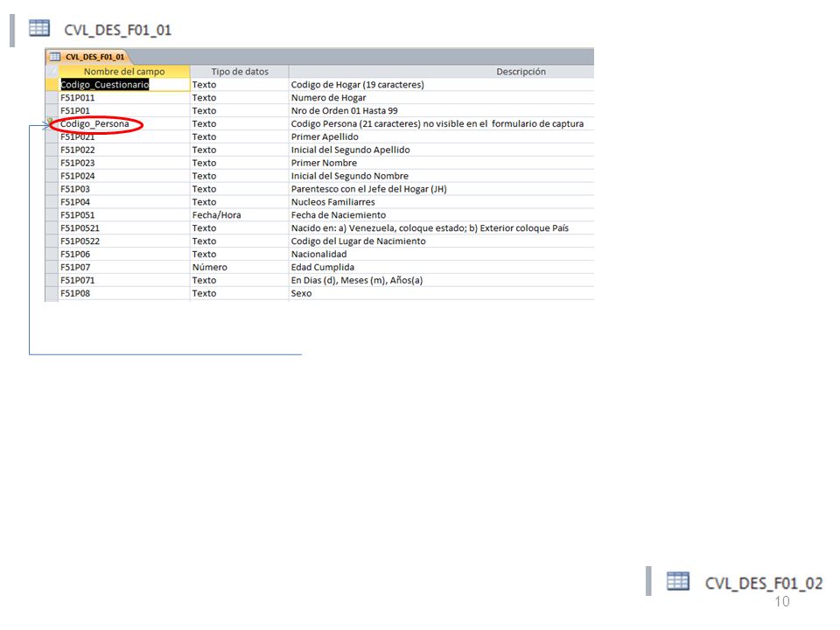Click the table icon in the CVL_DES_F01_01 tab
The image size is (840, 630).
55,57
